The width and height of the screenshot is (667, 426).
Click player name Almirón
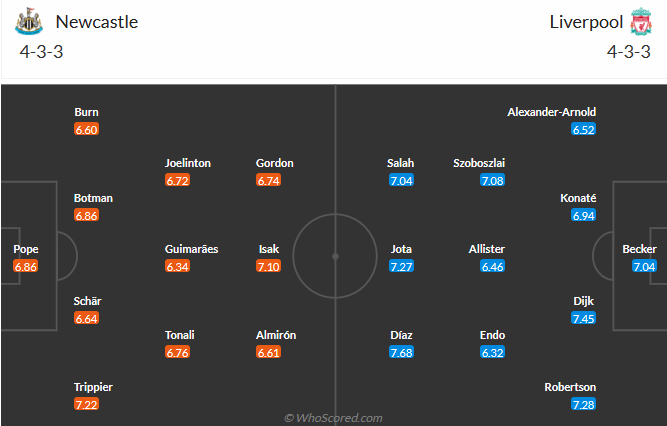(x=276, y=335)
